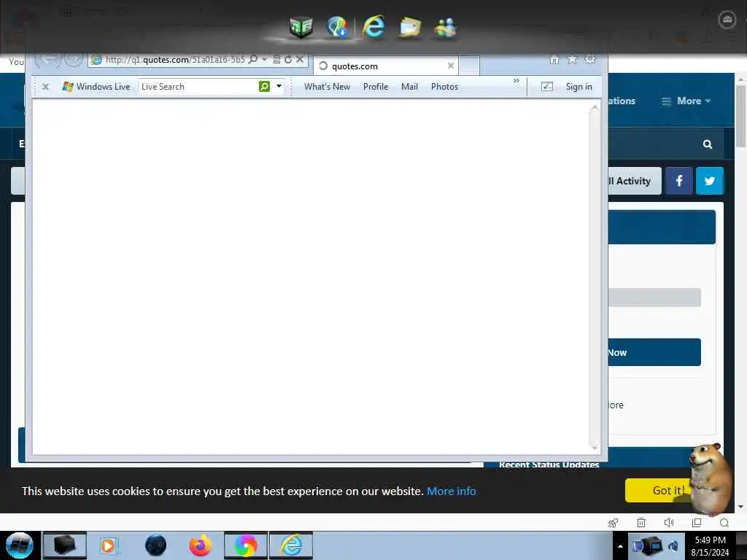The image size is (747, 560).
Task: Open the mail envelope icon in top dock
Action: 410,27
